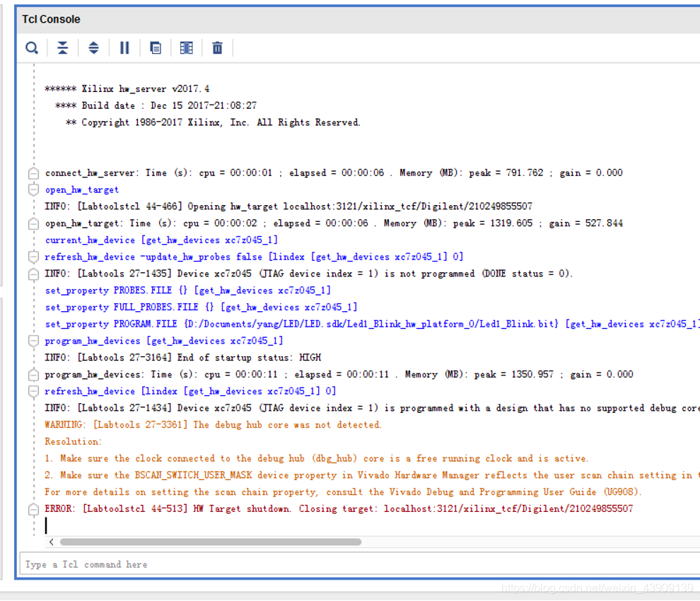Viewport: 700px width, 601px height.
Task: Open the search tool in Tcl Console
Action: click(32, 48)
